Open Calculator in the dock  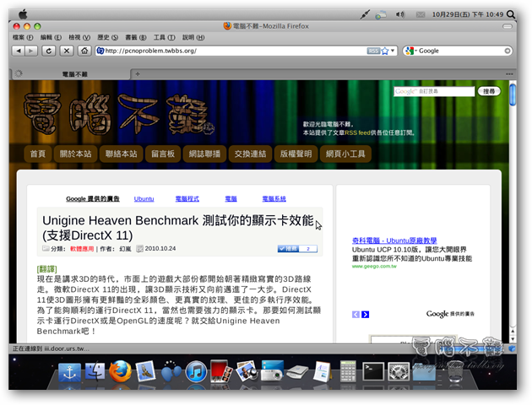347,371
